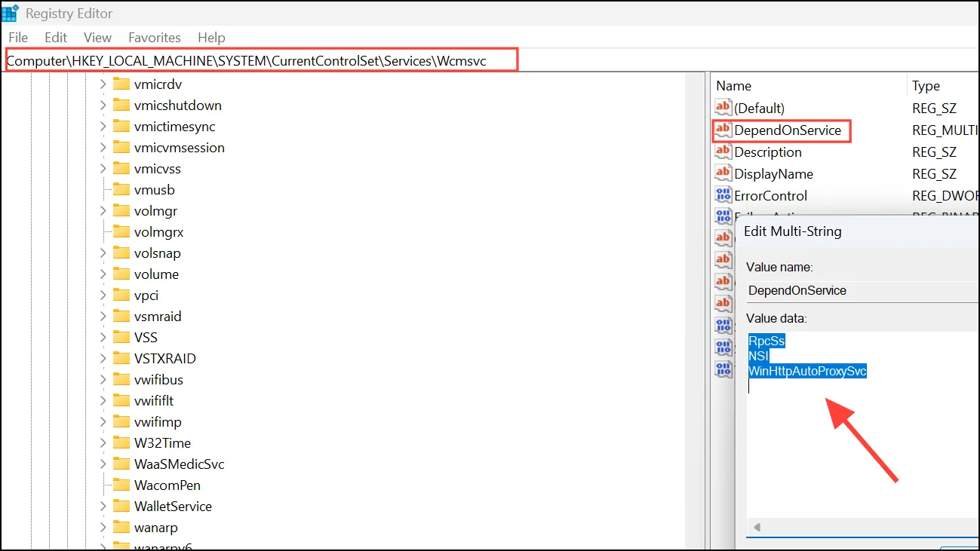Expand the WaaSMedicSvc key
980x551 pixels.
pyautogui.click(x=103, y=464)
